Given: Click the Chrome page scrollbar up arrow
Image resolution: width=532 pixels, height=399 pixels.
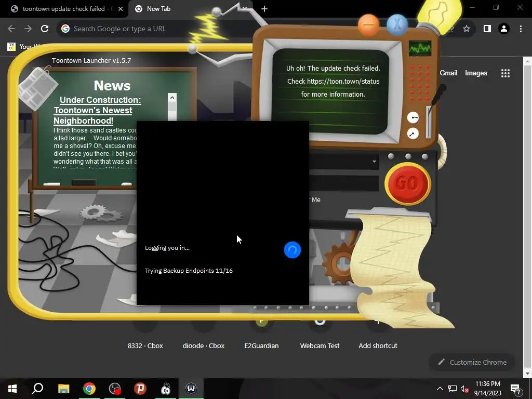Looking at the screenshot, I should click(x=527, y=61).
